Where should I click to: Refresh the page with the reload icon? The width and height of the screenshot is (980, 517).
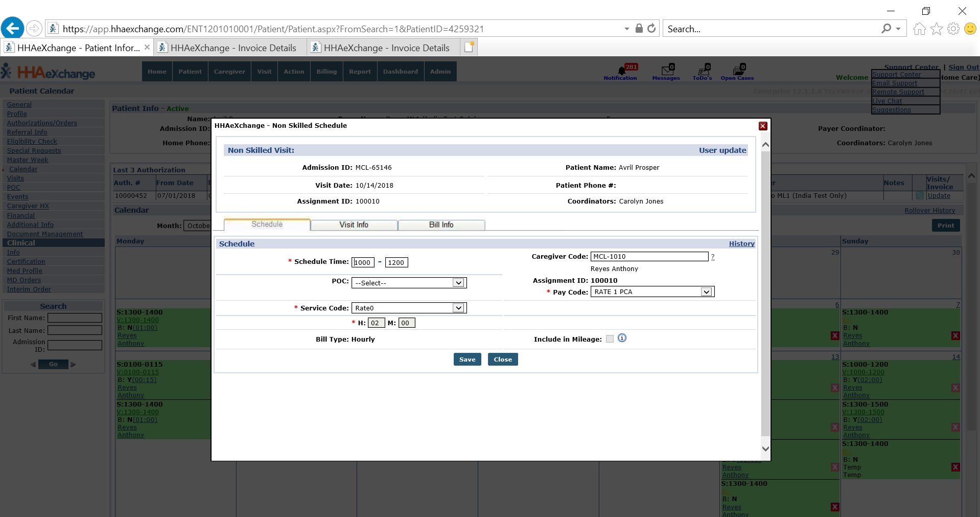(651, 28)
